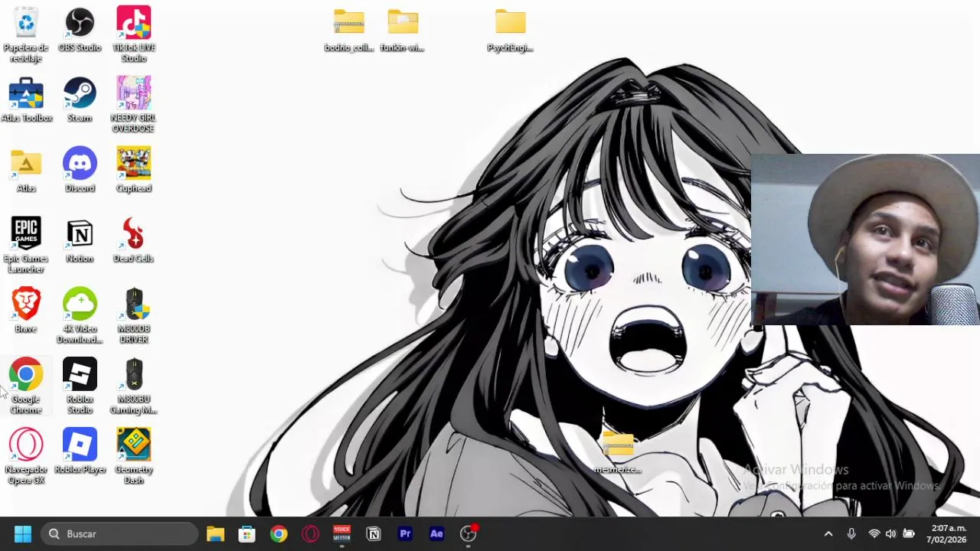980x551 pixels.
Task: Select the PsychEngi... folder on desktop
Action: 510,31
